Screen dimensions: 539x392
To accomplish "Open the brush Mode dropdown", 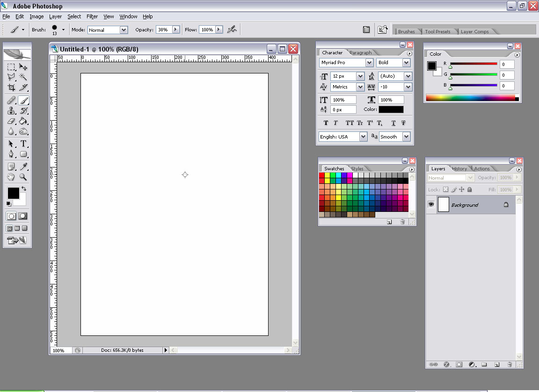I will 124,30.
